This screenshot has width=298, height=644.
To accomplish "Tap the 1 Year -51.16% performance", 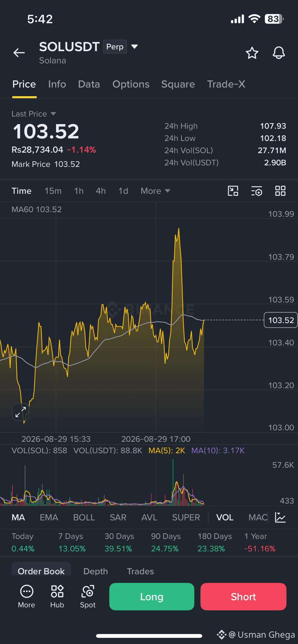I will (x=260, y=542).
